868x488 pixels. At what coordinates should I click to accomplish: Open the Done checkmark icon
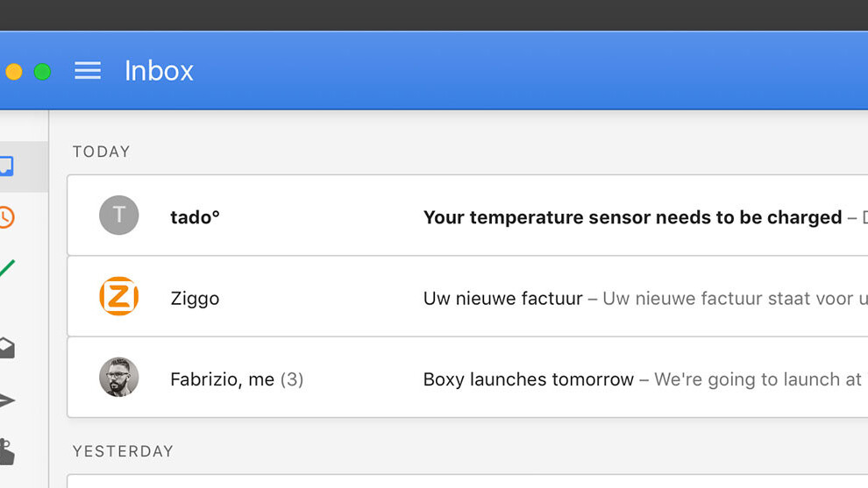tap(7, 268)
